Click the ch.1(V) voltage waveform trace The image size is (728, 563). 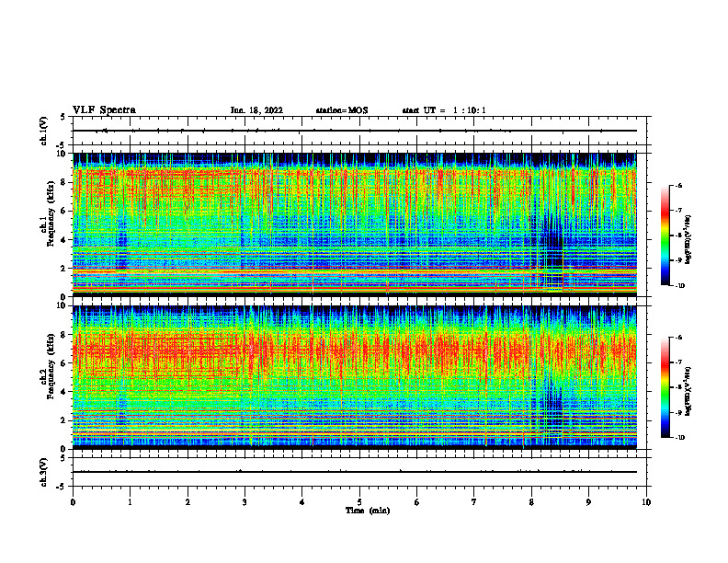(x=355, y=131)
